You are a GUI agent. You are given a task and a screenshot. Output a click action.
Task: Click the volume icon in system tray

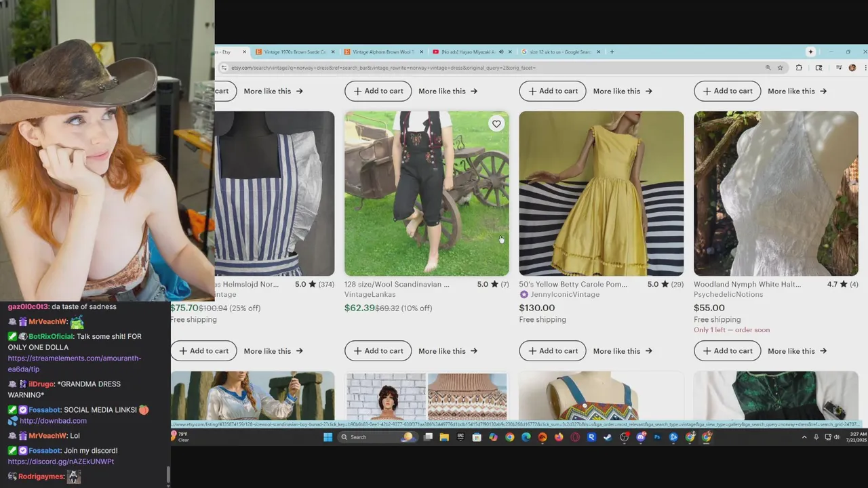(x=836, y=437)
